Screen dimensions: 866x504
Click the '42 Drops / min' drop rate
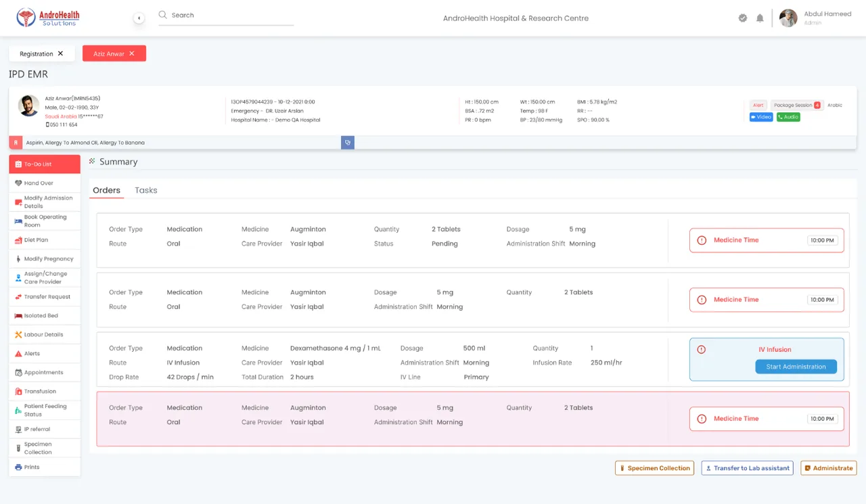190,377
